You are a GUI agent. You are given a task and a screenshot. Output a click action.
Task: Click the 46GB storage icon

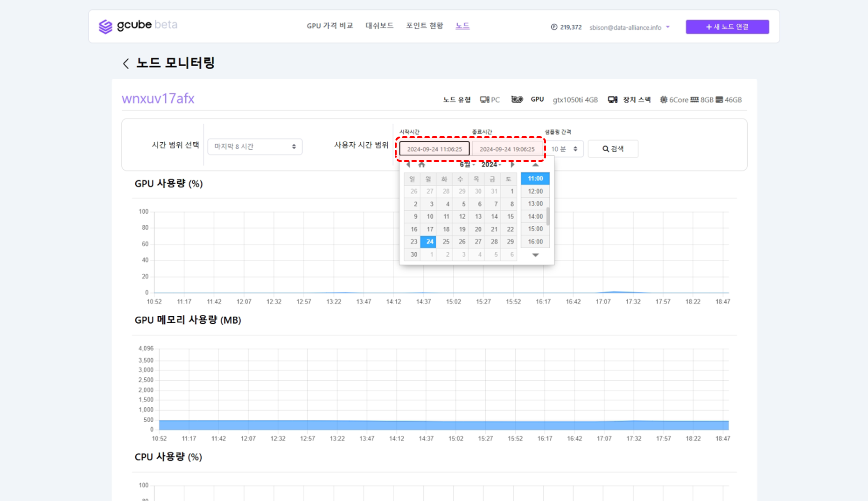[x=719, y=99]
